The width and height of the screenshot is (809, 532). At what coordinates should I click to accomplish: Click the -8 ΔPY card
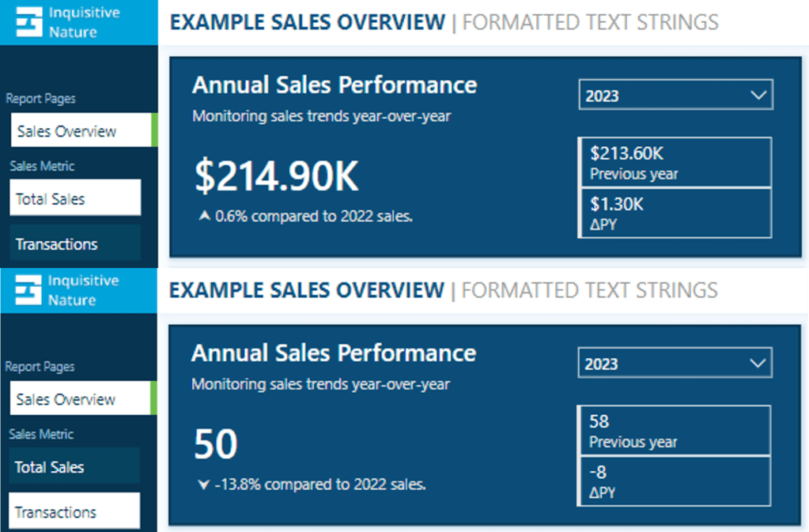(675, 480)
